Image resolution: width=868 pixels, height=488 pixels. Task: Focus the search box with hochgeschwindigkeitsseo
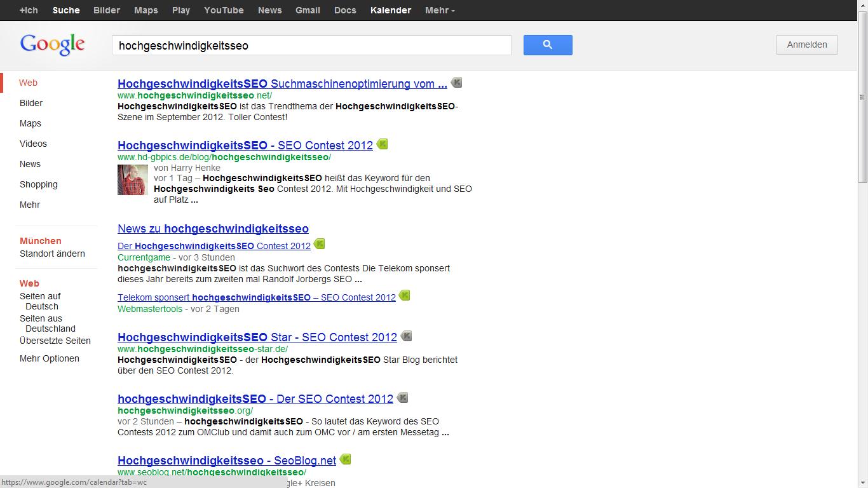pyautogui.click(x=311, y=45)
